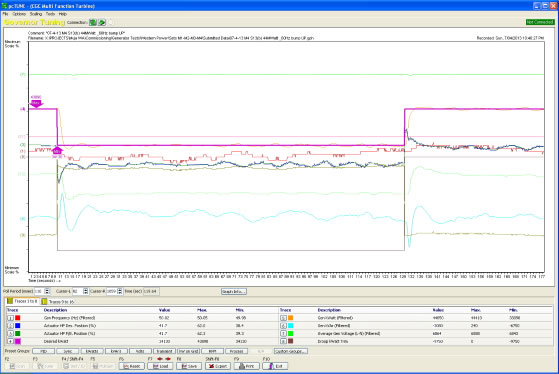Open the Scaling menu
The image size is (559, 374).
(x=36, y=14)
